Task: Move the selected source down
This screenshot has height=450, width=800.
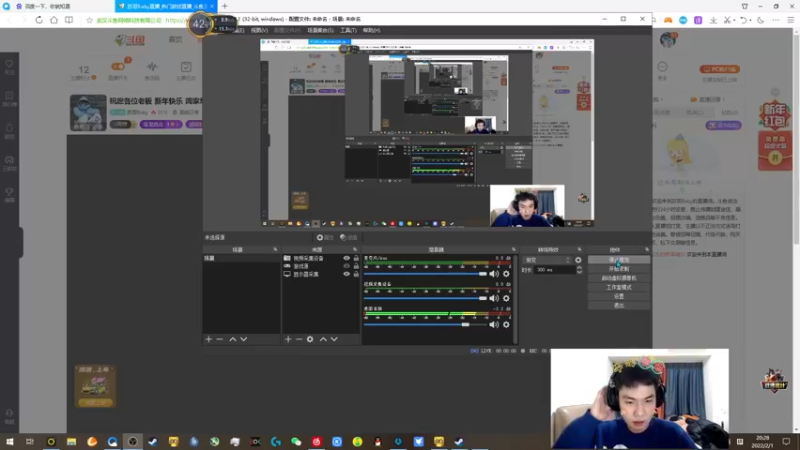Action: pos(334,339)
